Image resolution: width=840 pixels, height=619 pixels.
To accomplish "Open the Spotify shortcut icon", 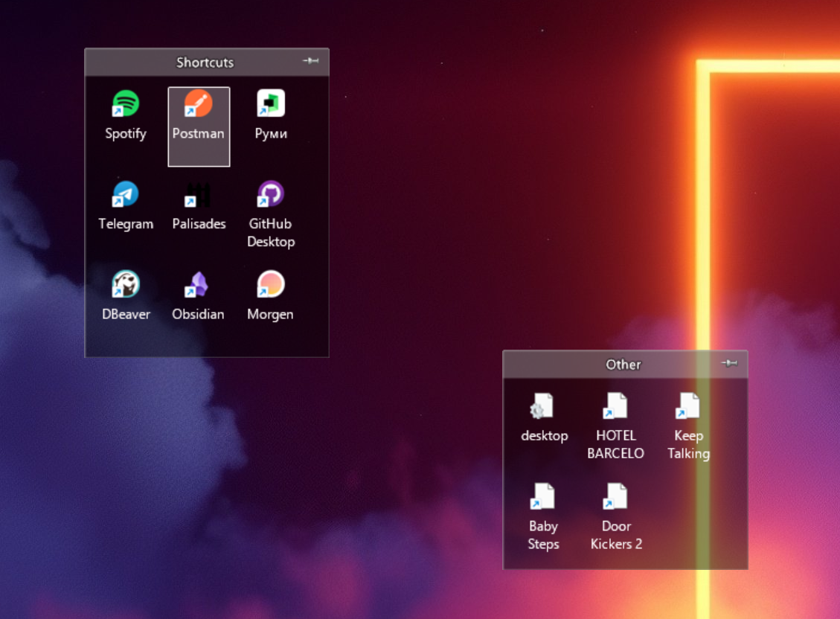I will click(x=125, y=105).
